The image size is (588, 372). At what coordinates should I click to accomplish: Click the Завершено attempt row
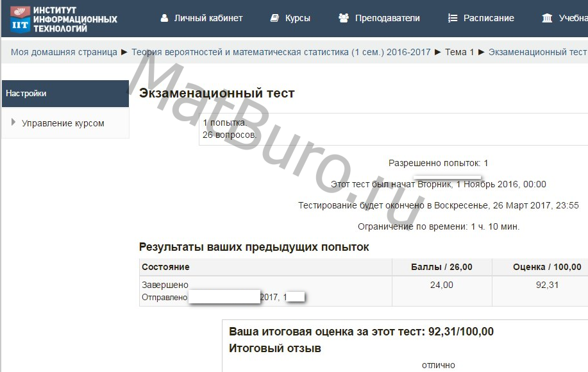[x=165, y=285]
